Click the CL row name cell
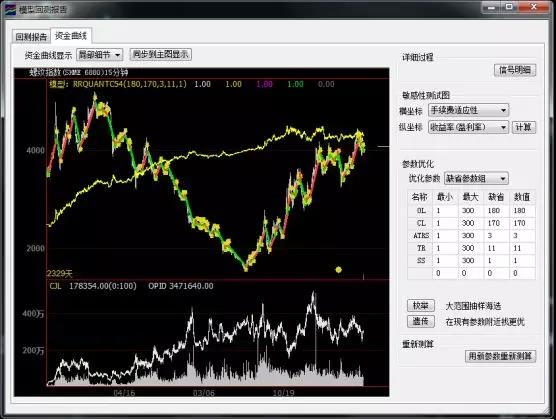 pyautogui.click(x=421, y=223)
